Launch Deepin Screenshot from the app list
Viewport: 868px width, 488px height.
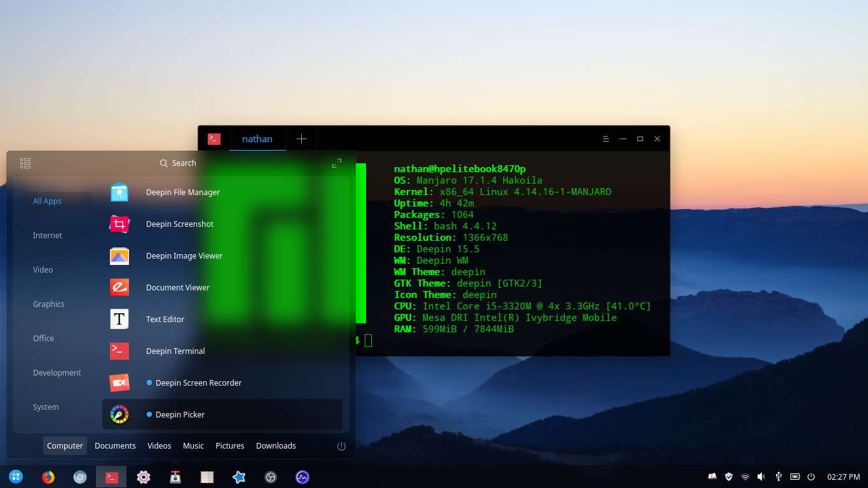click(222, 224)
